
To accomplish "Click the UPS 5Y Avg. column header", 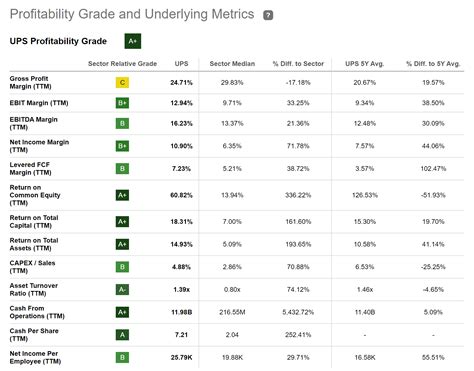I will (x=365, y=64).
